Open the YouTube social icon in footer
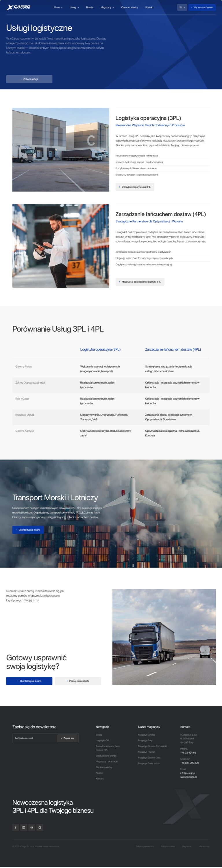 coord(32,827)
